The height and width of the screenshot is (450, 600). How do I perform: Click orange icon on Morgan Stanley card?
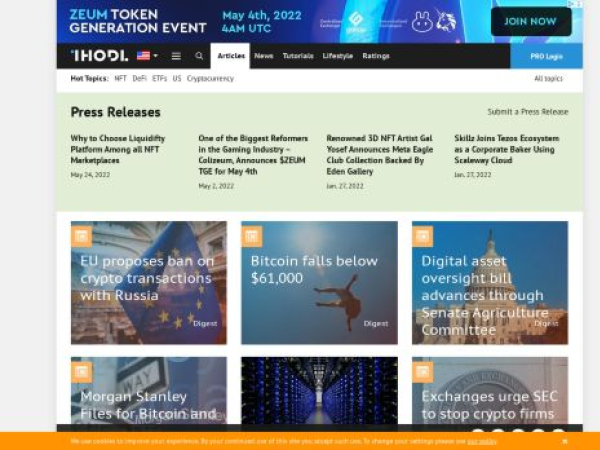point(82,372)
